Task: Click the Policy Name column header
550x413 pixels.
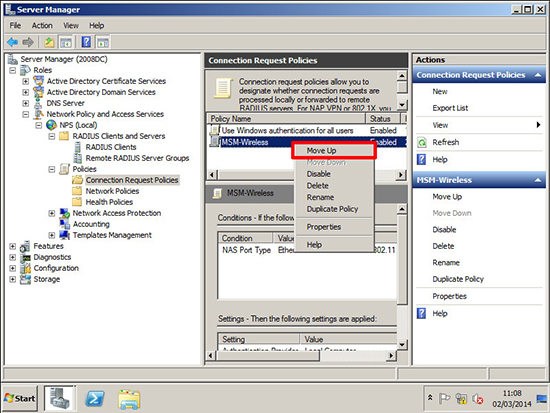Action: (x=286, y=119)
